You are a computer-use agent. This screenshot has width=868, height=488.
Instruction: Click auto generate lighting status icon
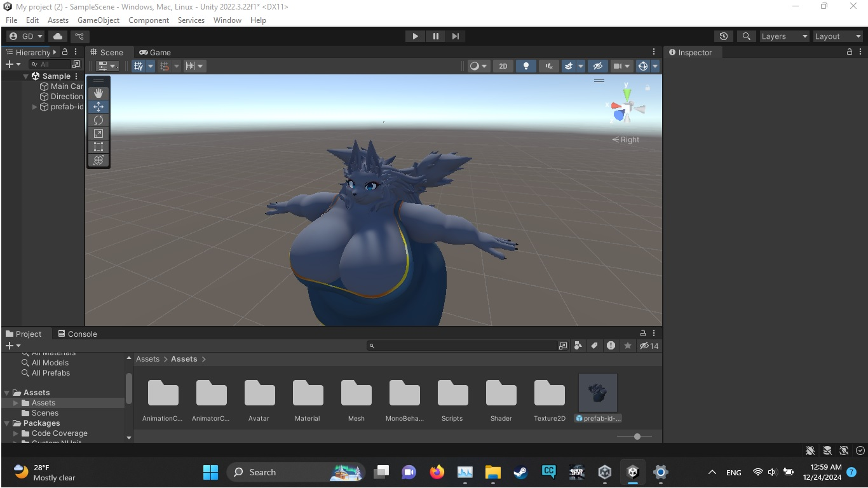844,451
